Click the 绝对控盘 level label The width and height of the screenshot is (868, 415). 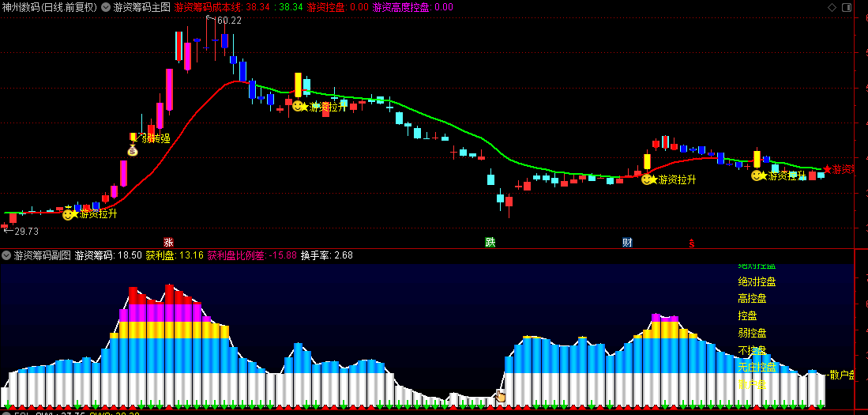point(757,281)
